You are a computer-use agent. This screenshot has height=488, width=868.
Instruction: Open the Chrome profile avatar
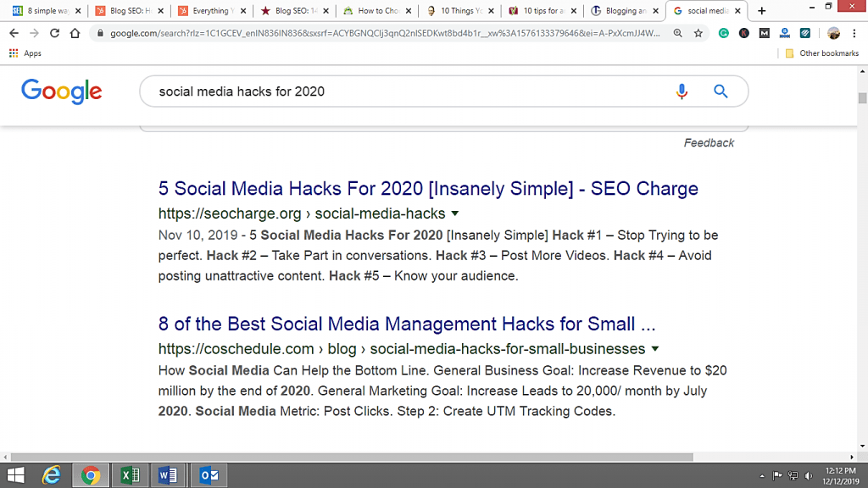(834, 33)
